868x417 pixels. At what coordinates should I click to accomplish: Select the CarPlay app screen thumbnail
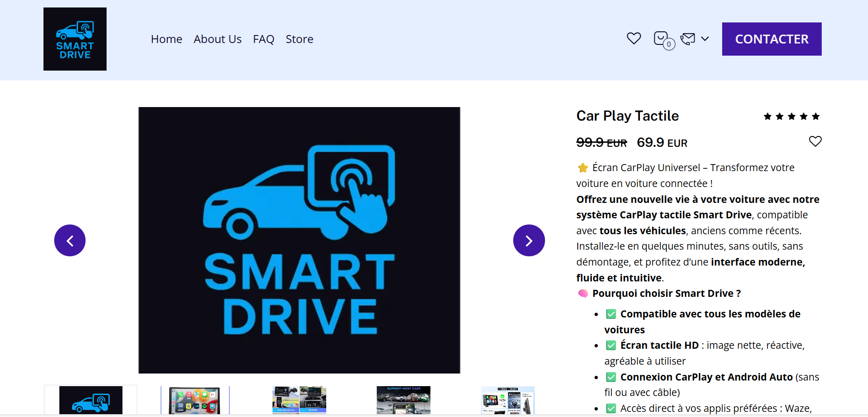pyautogui.click(x=195, y=400)
